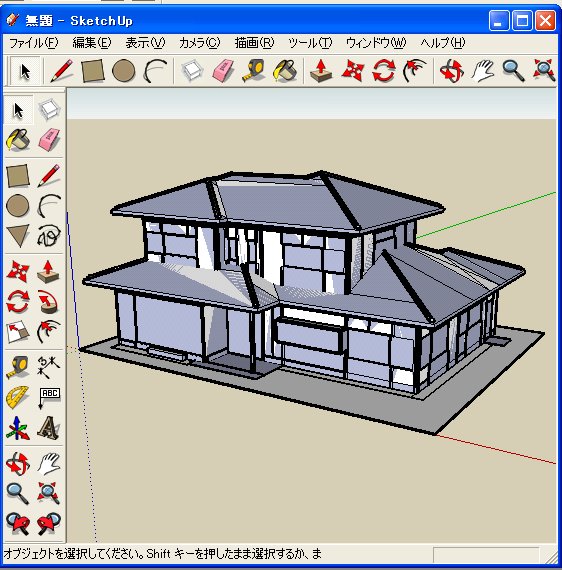This screenshot has height=570, width=562.
Task: Open the ファイル(F) menu
Action: [33, 43]
